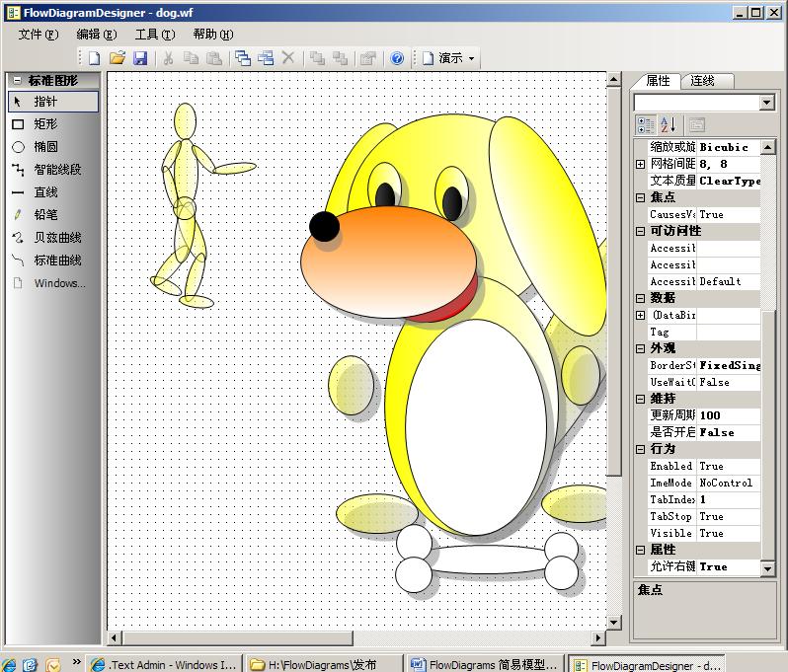Open the 演示 dropdown in the toolbar
788x672 pixels.
pyautogui.click(x=449, y=58)
